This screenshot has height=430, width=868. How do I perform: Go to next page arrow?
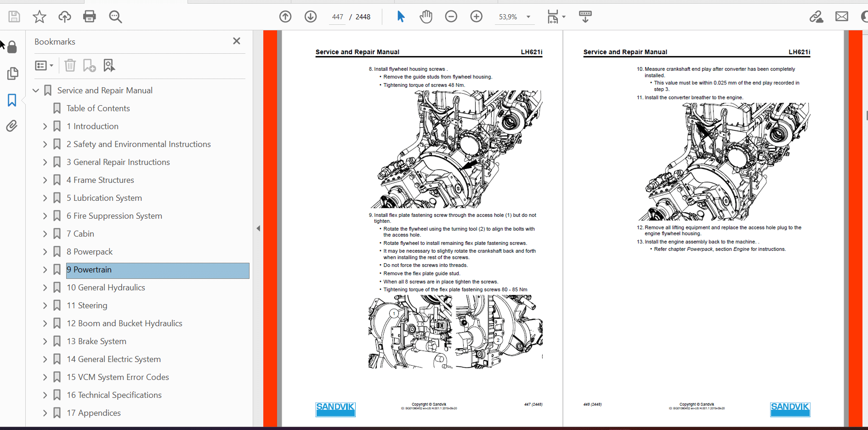[x=311, y=17]
